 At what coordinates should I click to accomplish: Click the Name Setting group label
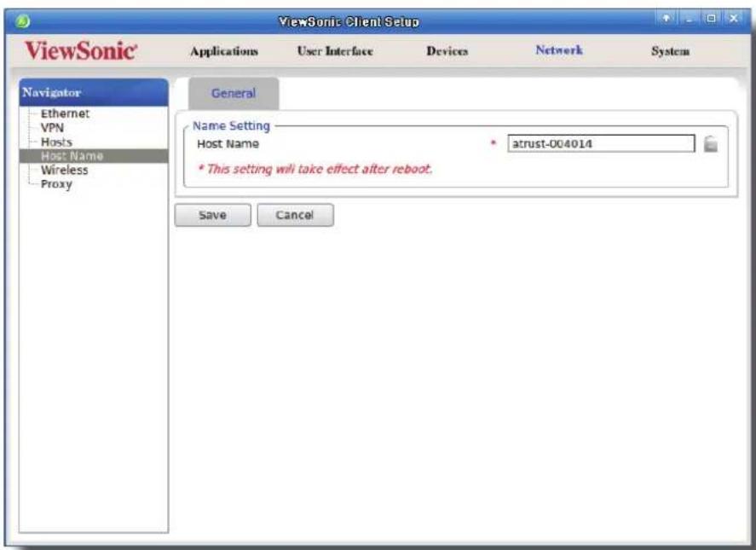(x=231, y=126)
